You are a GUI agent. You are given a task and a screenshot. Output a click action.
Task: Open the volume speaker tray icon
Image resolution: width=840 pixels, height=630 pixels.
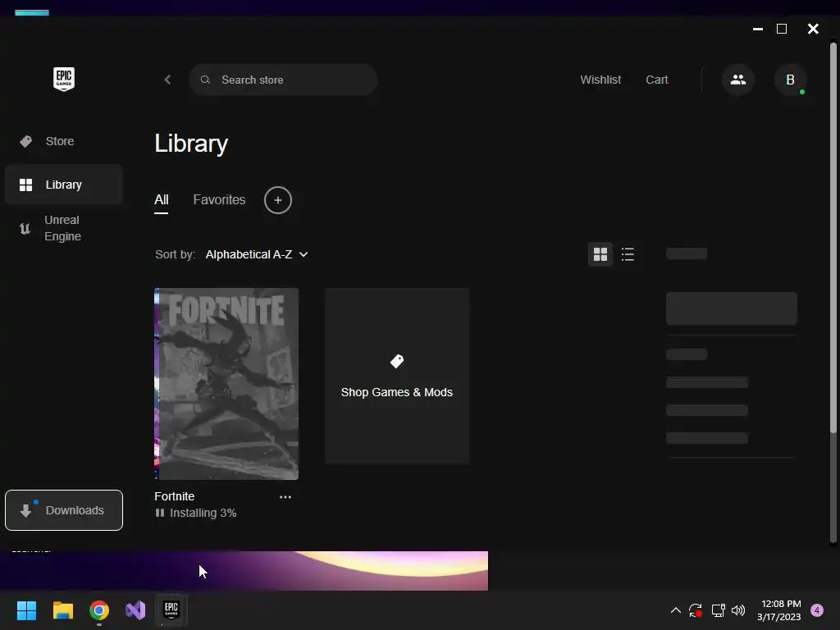pos(738,610)
